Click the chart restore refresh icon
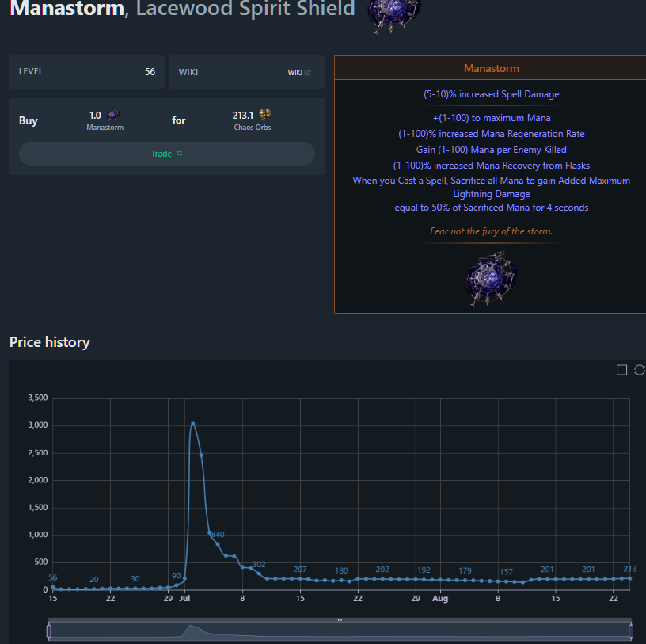Screen dimensions: 646x644 click(640, 370)
